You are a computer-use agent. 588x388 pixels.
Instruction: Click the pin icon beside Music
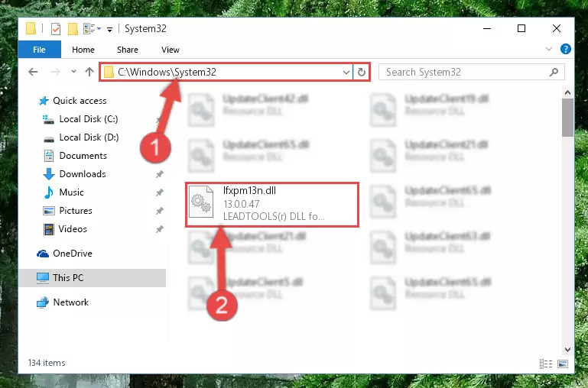(x=159, y=192)
